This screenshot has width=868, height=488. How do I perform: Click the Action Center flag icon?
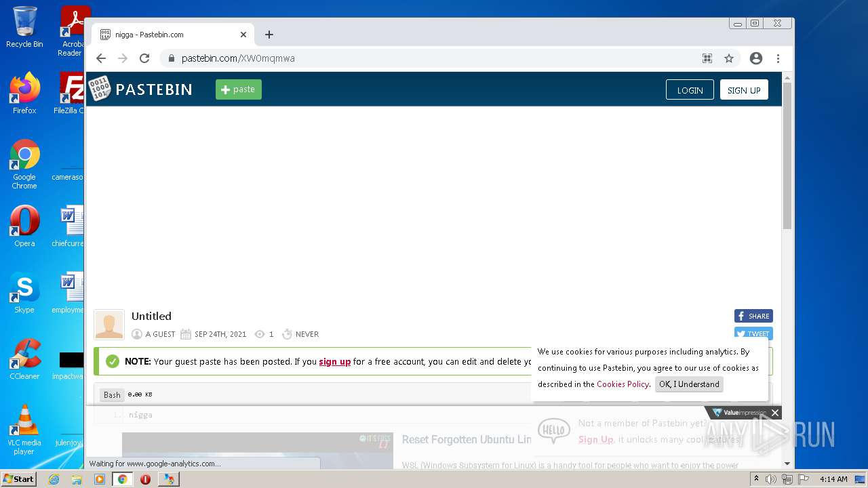click(x=804, y=479)
